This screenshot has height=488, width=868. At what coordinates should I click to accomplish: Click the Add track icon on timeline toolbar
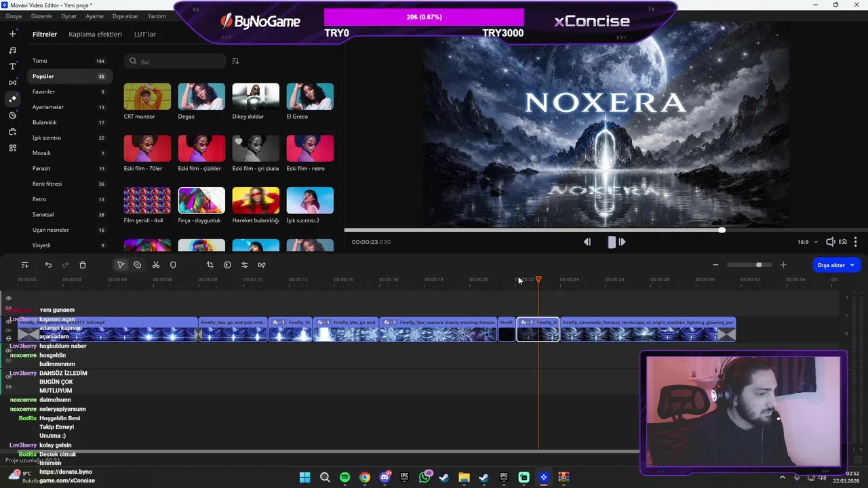point(25,265)
